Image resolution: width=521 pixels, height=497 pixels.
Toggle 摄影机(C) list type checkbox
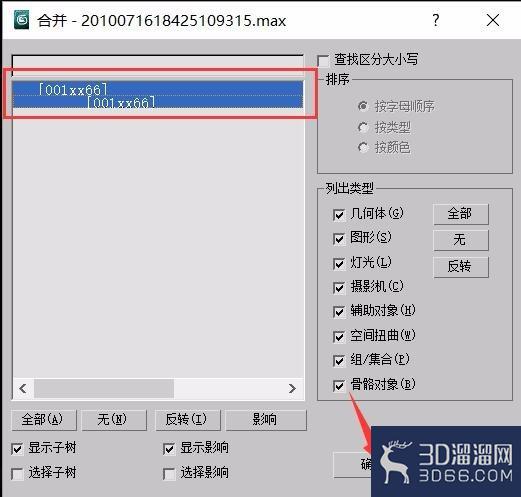point(339,288)
